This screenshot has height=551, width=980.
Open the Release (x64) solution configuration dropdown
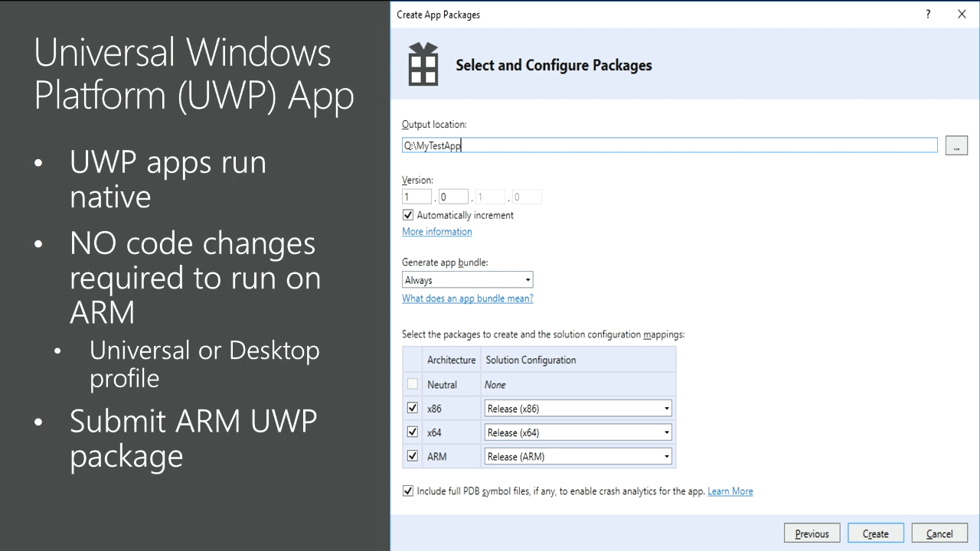tap(665, 432)
